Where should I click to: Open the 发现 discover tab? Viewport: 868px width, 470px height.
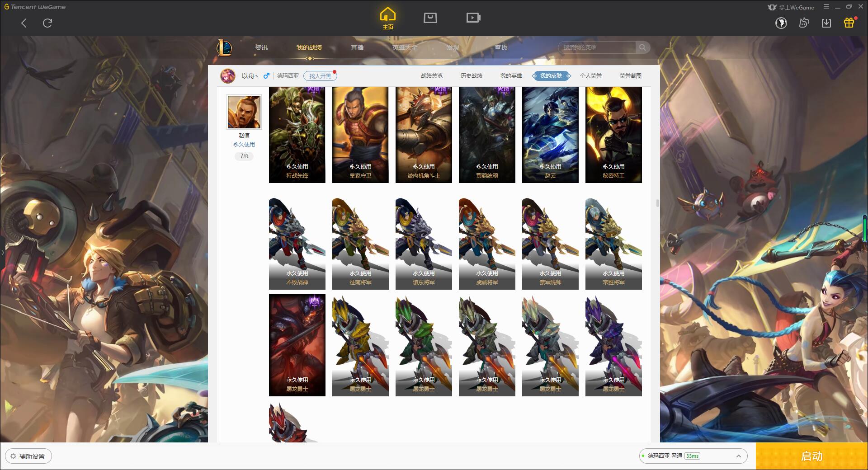coord(453,47)
